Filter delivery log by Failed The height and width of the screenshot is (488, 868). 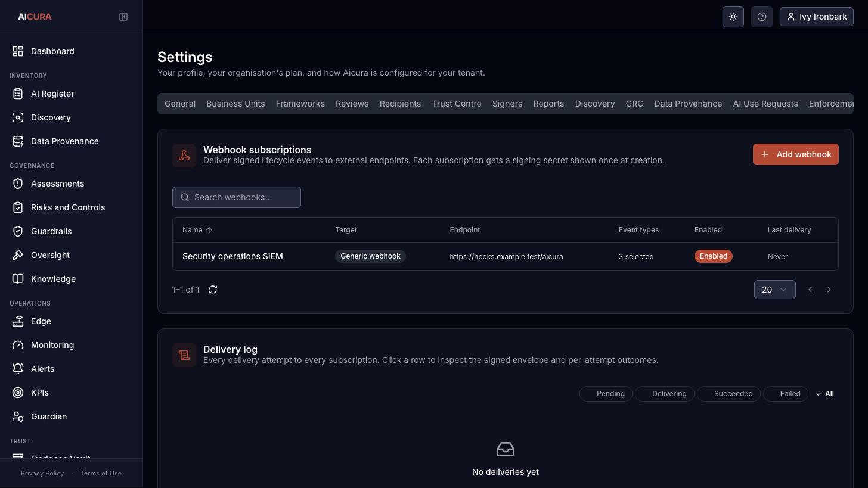786,394
